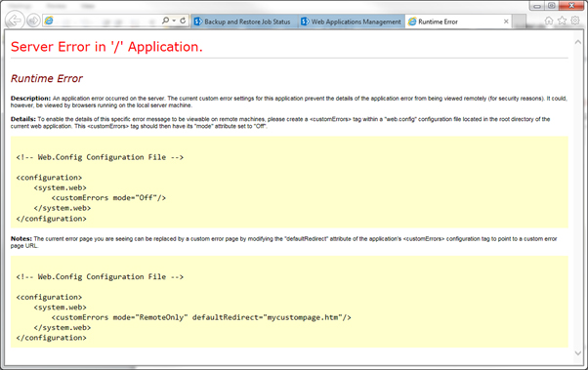This screenshot has height=370, width=588.
Task: Click the customErrors mode="Off" code line
Action: pos(108,198)
